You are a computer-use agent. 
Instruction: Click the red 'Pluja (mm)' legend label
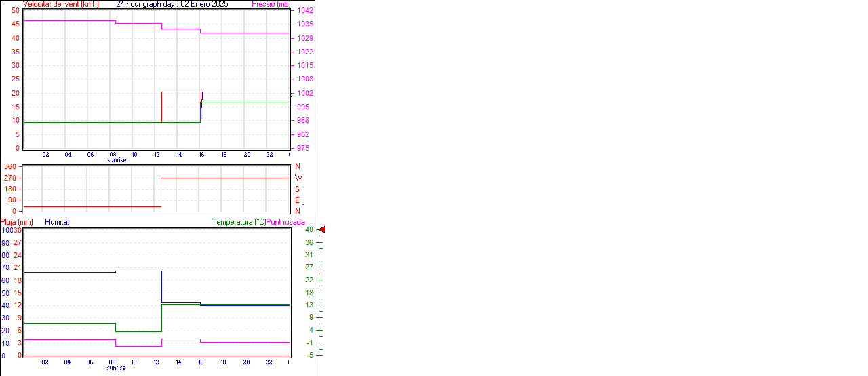point(17,222)
